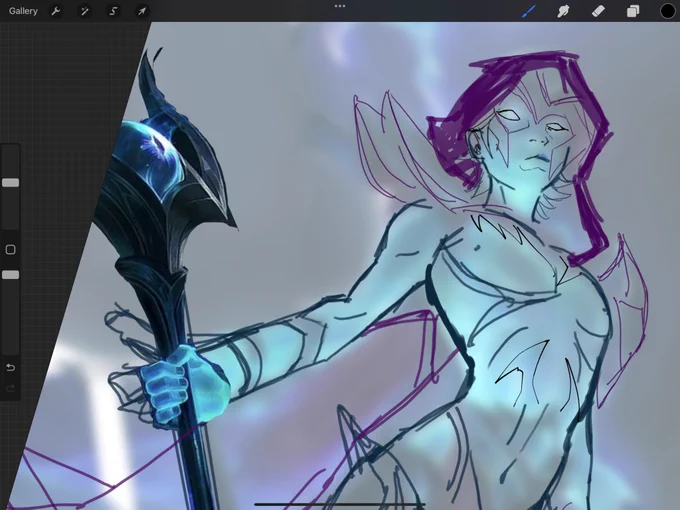Click the brush opacity slider handle
This screenshot has width=680, height=510.
tap(10, 275)
